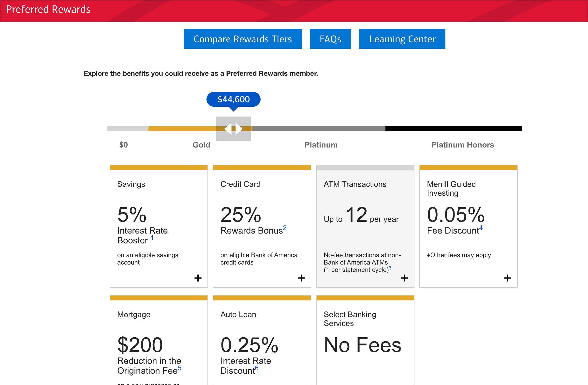
Task: Select the Auto Loan card title
Action: click(x=238, y=315)
